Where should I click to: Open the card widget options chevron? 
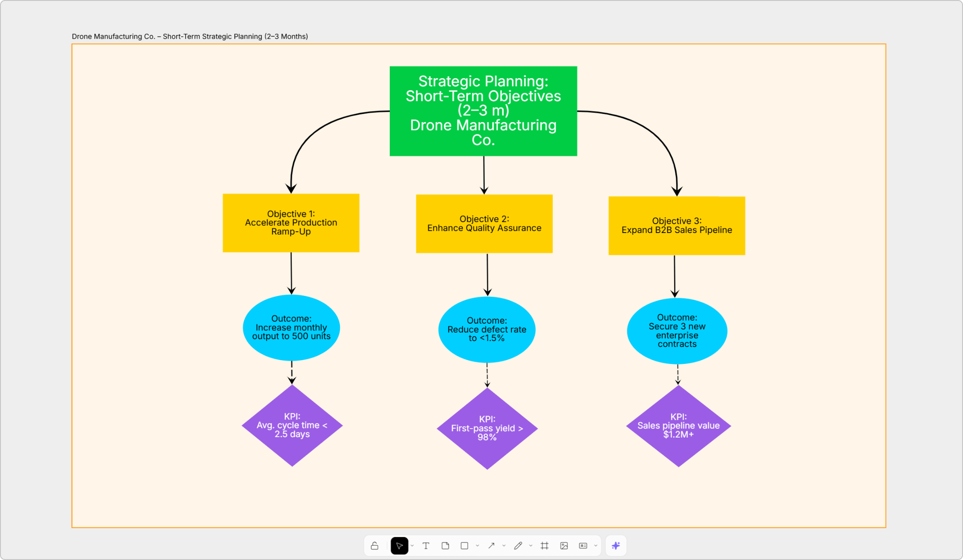(x=596, y=546)
